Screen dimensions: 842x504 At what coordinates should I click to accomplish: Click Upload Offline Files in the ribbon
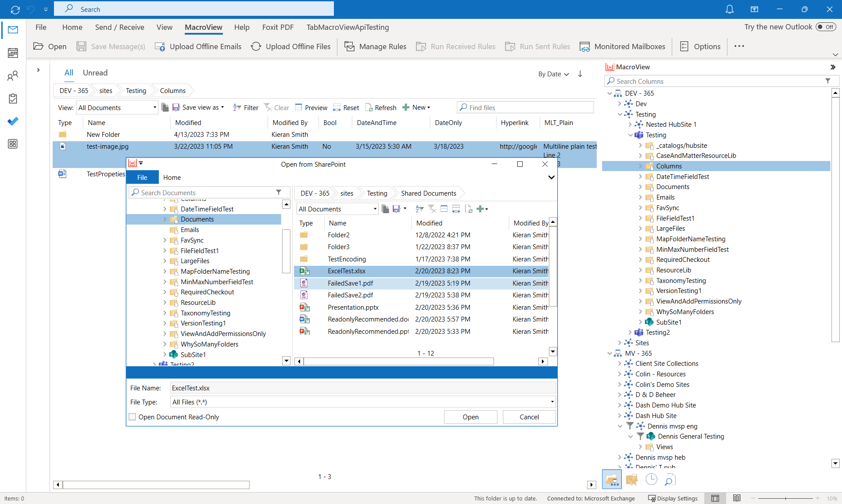coord(291,46)
